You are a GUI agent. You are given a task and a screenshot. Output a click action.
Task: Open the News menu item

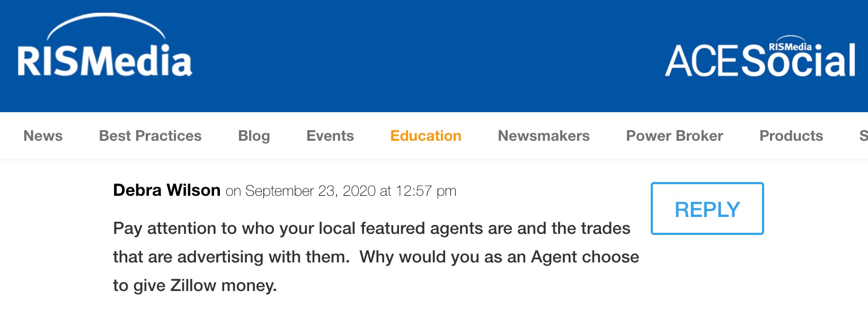43,136
